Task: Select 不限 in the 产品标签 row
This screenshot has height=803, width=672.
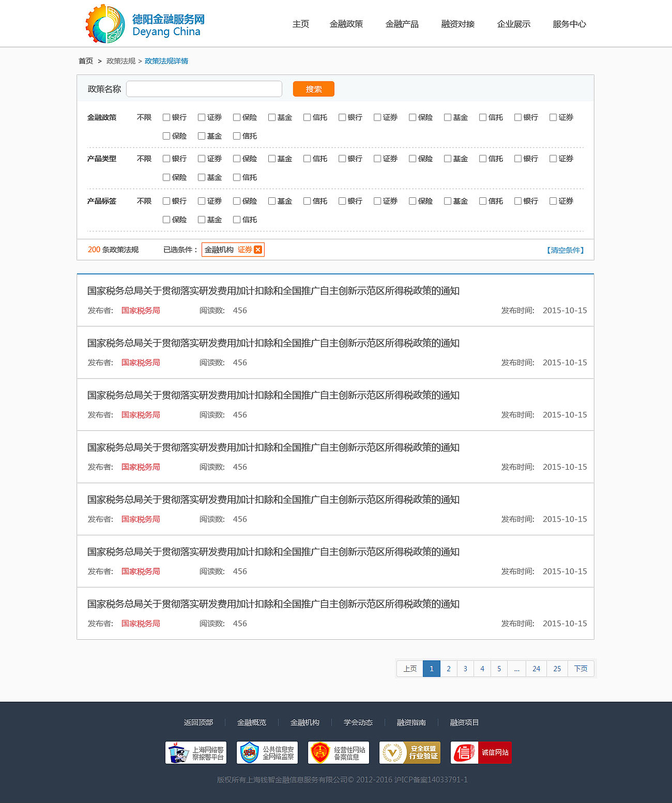Action: (144, 201)
